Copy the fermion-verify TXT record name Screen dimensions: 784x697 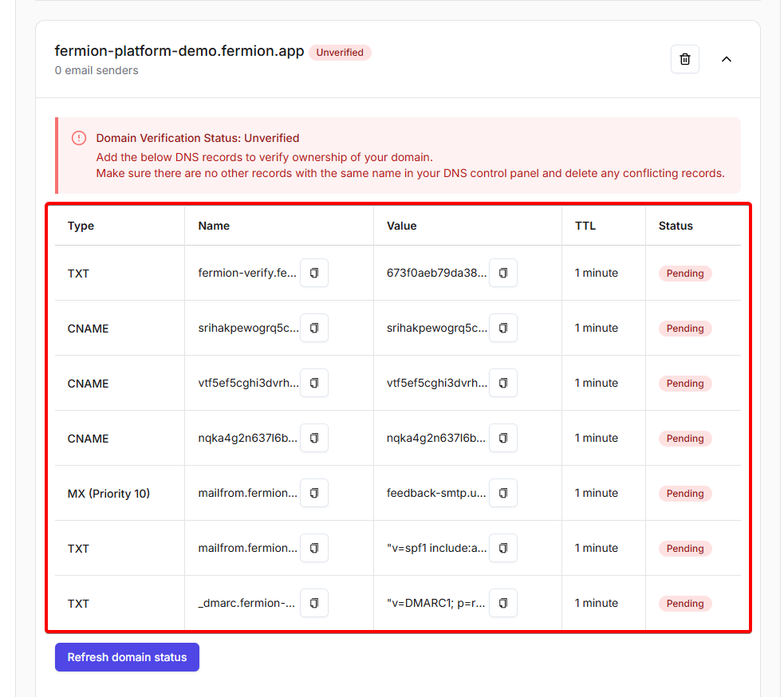coord(314,273)
